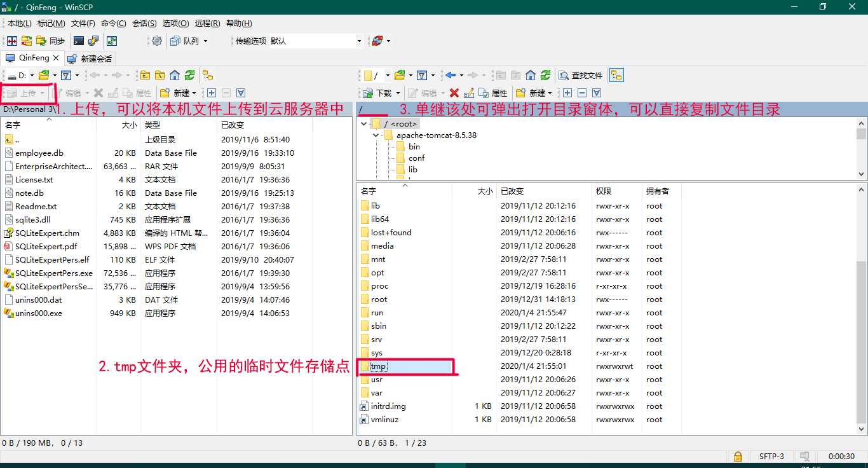
Task: Open preferences gear icon
Action: (x=157, y=41)
